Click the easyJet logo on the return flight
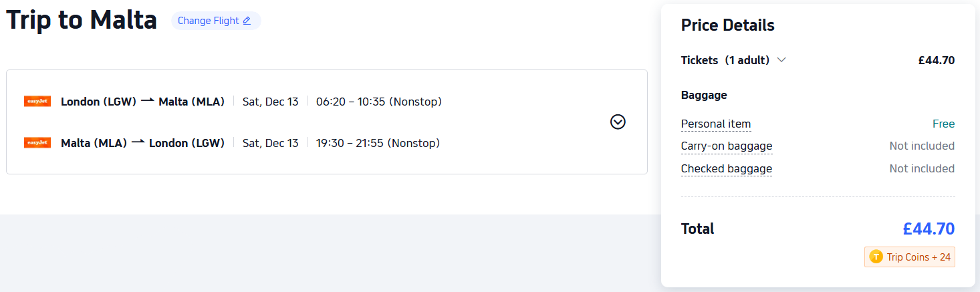This screenshot has height=292, width=980. point(37,143)
